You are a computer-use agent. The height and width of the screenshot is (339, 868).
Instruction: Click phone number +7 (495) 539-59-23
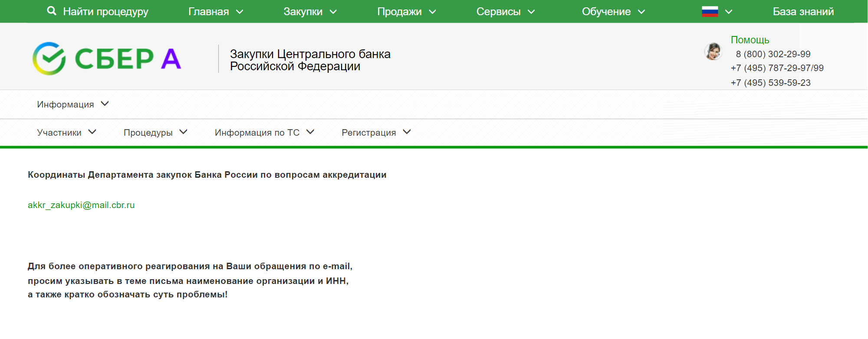pyautogui.click(x=771, y=83)
